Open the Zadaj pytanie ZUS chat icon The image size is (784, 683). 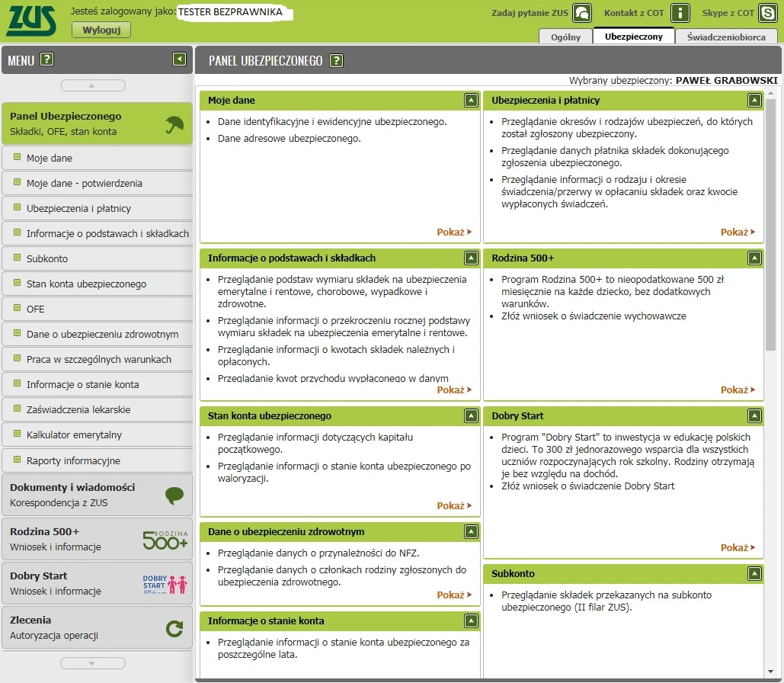tap(582, 12)
